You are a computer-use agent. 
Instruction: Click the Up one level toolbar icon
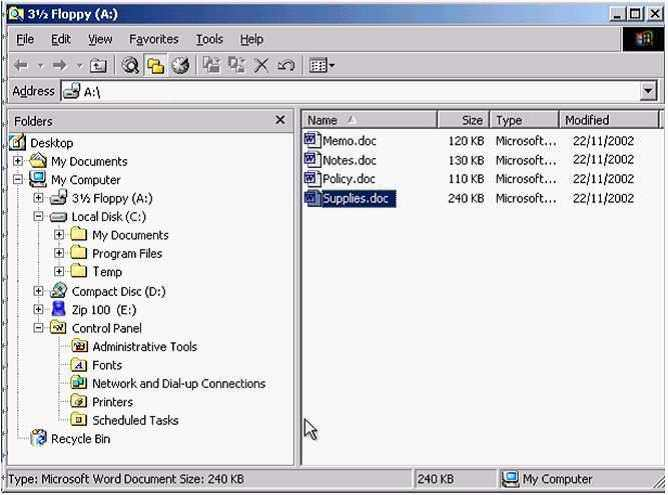pos(98,66)
